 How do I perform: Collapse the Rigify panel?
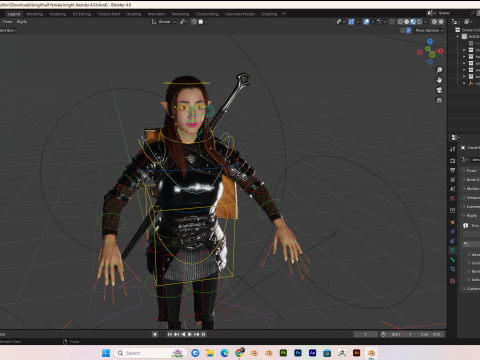pyautogui.click(x=471, y=216)
